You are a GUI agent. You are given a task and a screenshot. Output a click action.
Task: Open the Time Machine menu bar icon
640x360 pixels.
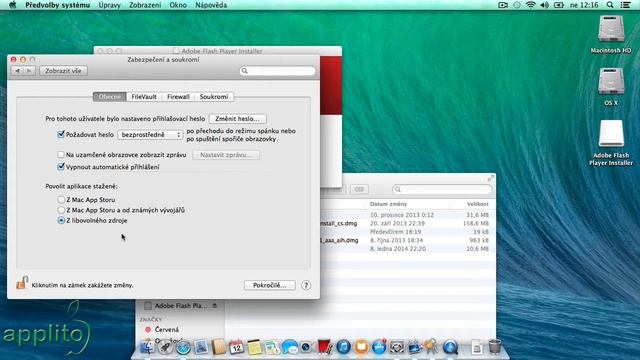[517, 5]
